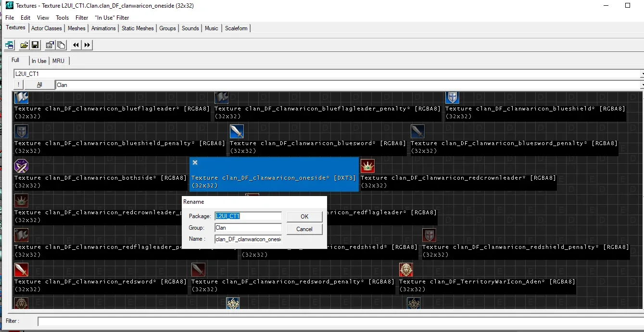Toggle the "!" button beside All
This screenshot has height=332, width=644.
(18, 85)
